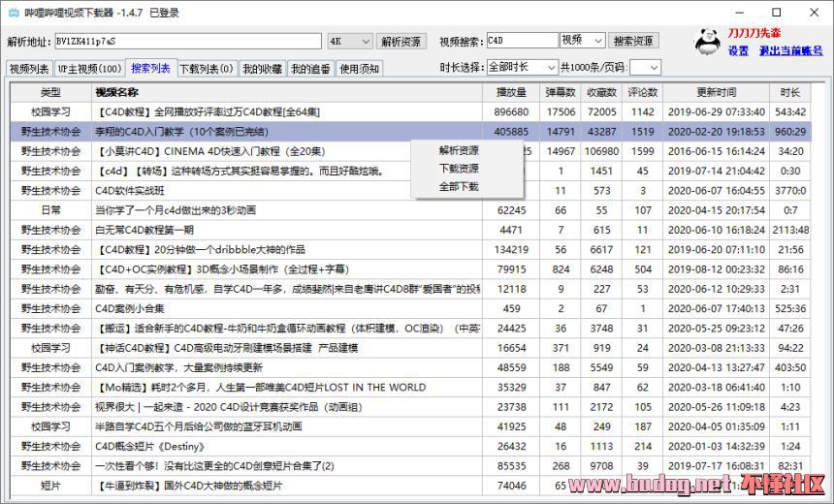Open the page number dropdown
Screen dimensions: 834x504
click(x=645, y=68)
